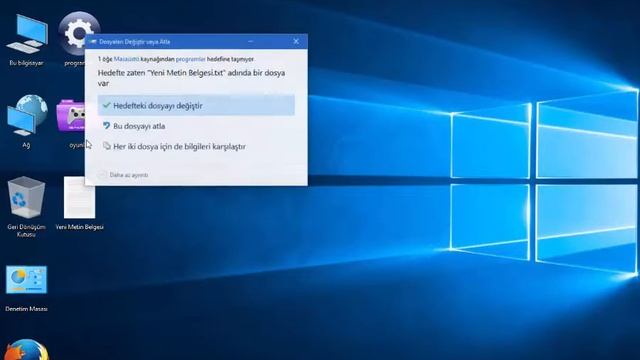
Task: Collapse details with Daha az ayrıntı
Action: [x=123, y=175]
